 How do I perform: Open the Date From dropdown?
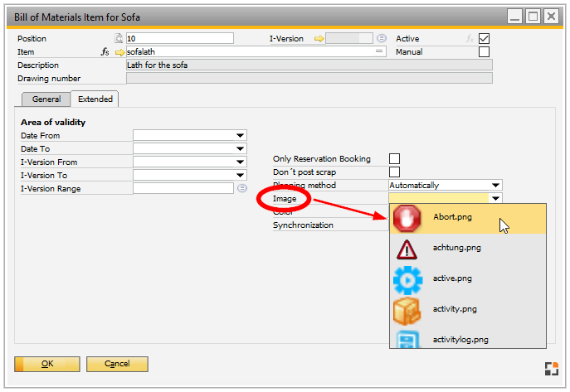pos(241,136)
